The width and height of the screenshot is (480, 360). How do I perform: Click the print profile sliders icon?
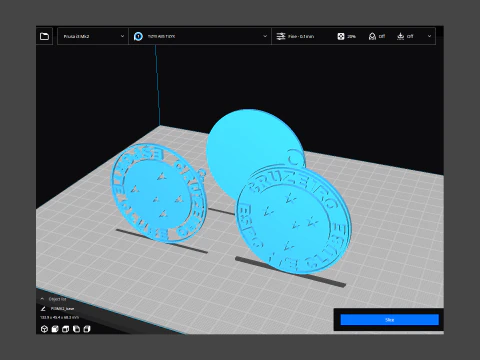point(281,36)
